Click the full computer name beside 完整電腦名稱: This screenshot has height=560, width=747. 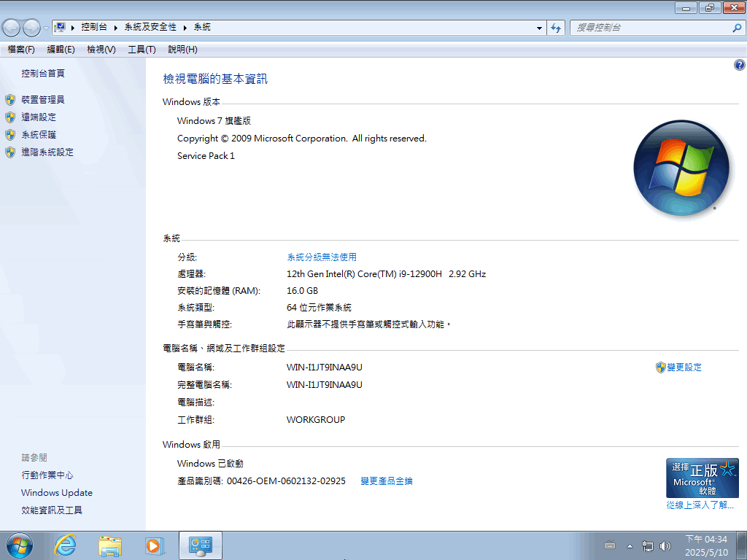pyautogui.click(x=324, y=385)
